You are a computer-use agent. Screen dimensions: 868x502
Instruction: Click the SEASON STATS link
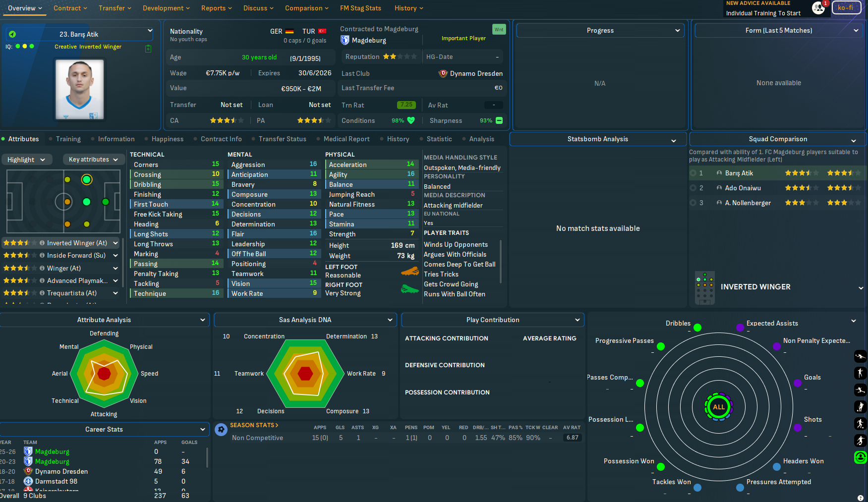(254, 425)
